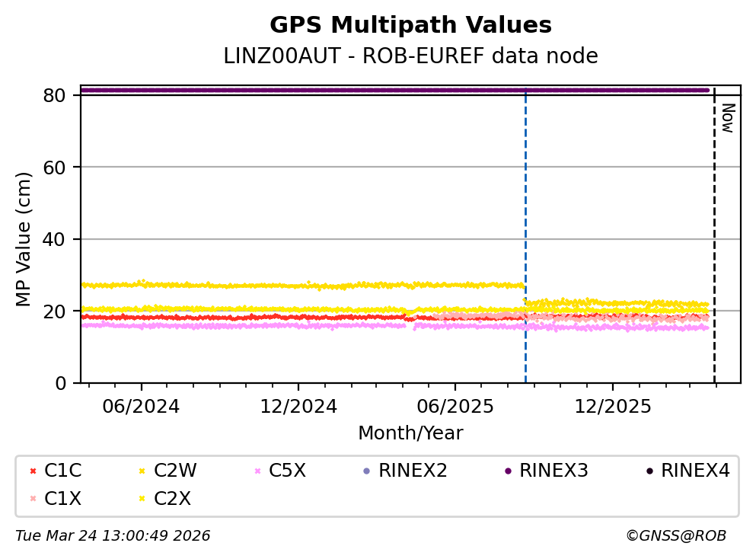756x559 pixels.
Task: Click the pink C1X legend marker
Action: 32,499
